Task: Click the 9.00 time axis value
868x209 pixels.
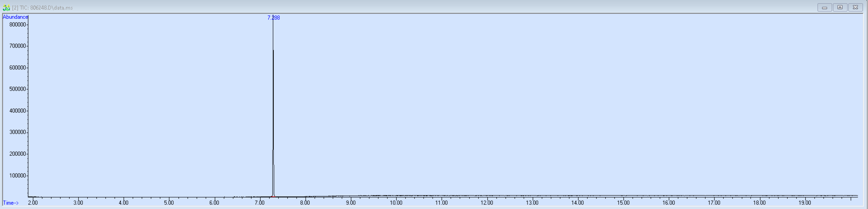Action: click(351, 203)
